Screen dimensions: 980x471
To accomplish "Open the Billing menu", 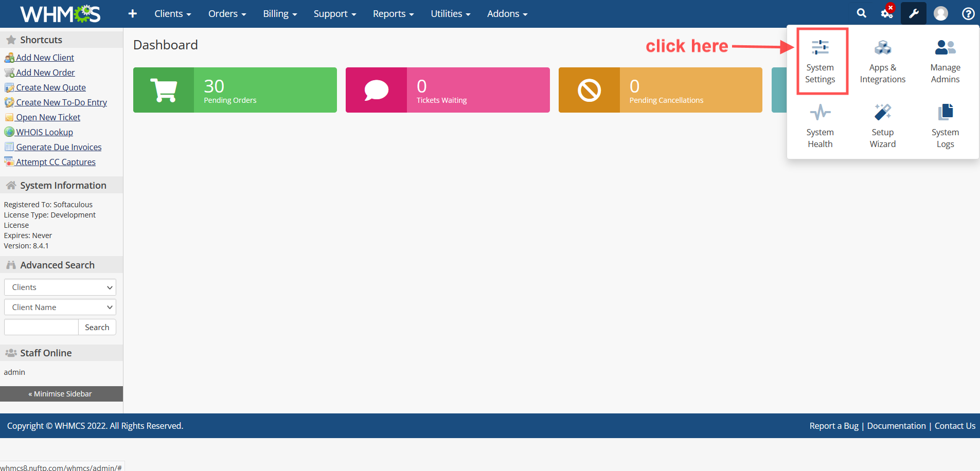I will [x=280, y=14].
